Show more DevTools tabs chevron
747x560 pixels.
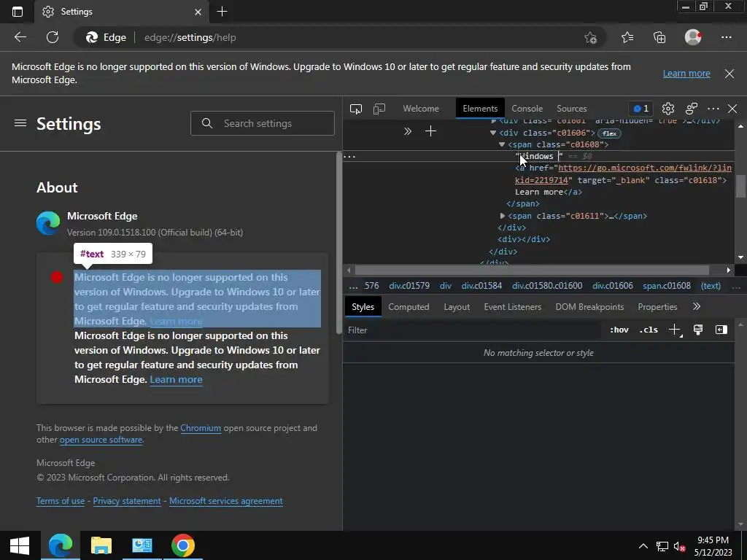pyautogui.click(x=407, y=131)
